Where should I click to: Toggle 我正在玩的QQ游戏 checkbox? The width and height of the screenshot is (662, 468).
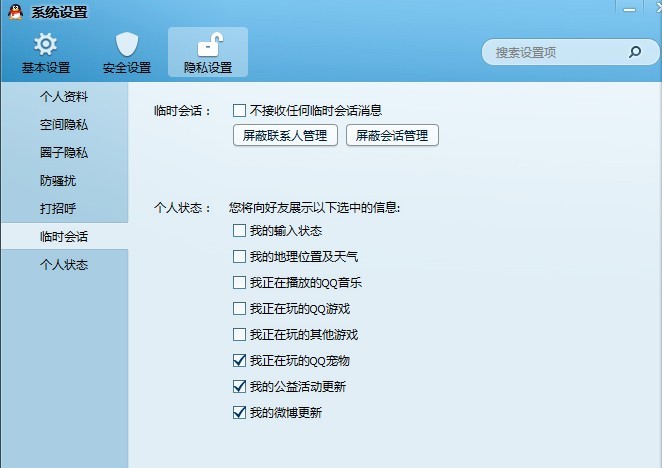click(239, 309)
